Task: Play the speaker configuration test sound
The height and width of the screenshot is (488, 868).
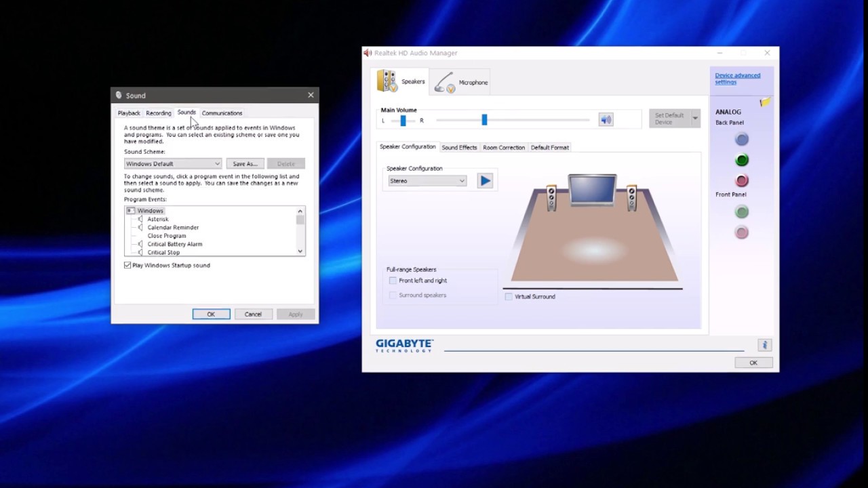Action: pos(485,180)
